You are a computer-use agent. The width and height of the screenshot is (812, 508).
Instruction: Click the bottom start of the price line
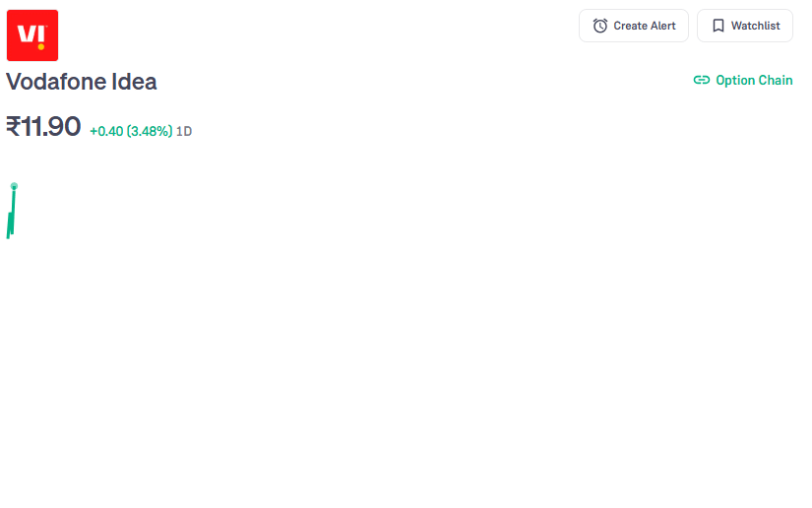(x=8, y=235)
